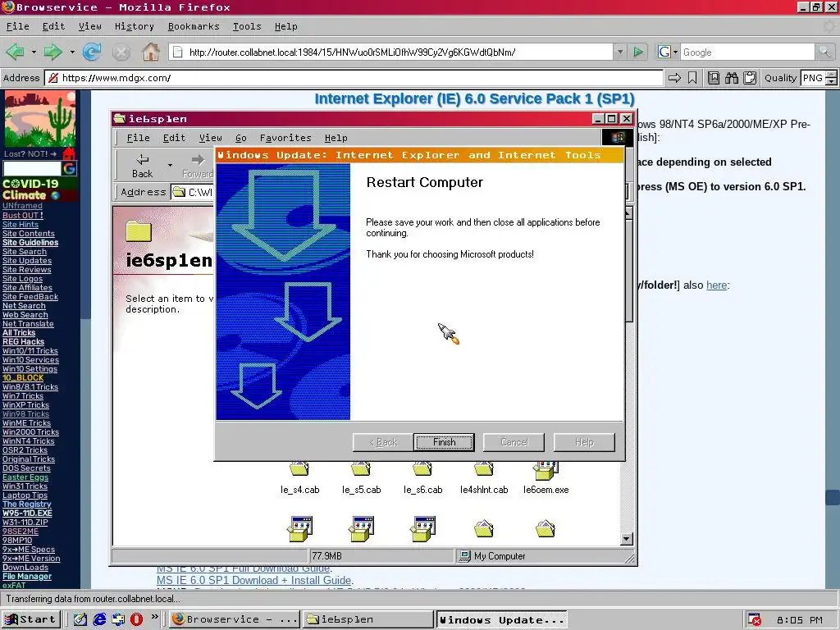840x630 pixels.
Task: Click the green Go arrow beside the URL
Action: tap(638, 52)
